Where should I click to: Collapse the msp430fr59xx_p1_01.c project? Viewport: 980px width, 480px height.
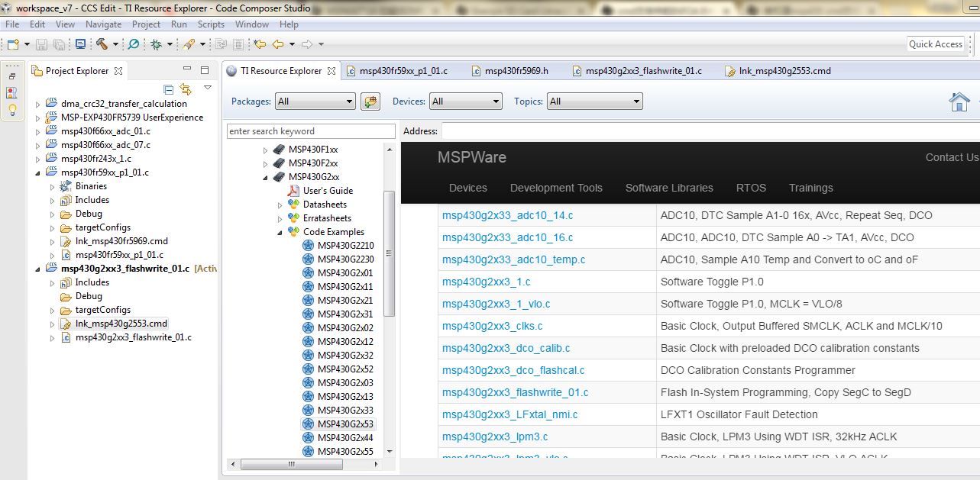[39, 172]
